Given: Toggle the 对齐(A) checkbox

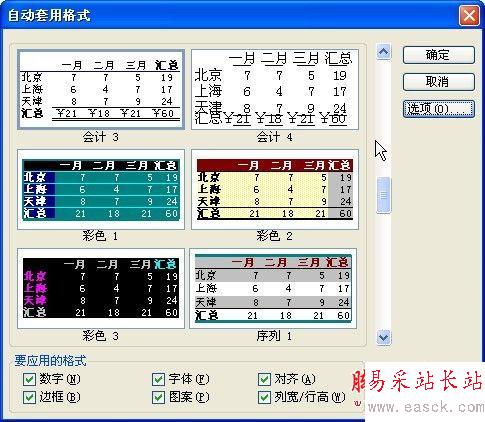Looking at the screenshot, I should tap(264, 379).
